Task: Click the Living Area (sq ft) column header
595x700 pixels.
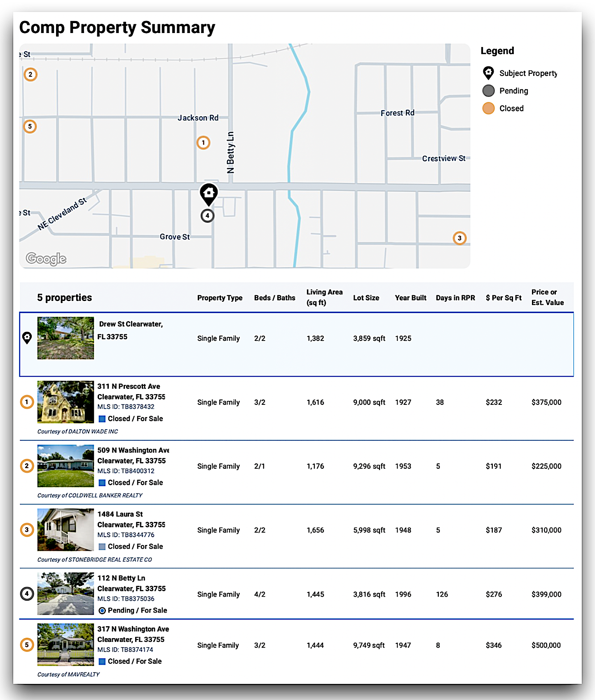Action: pyautogui.click(x=324, y=297)
